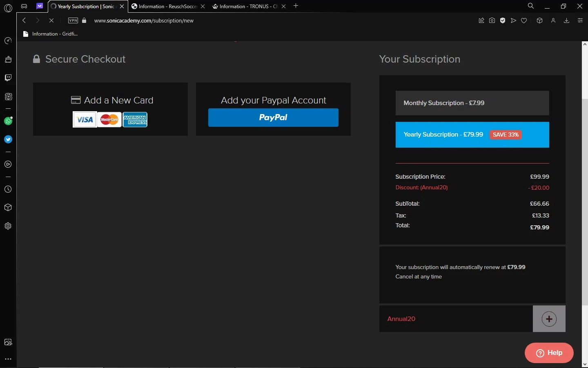Open Easy Setup sliders icon
Screen dimensions: 588x368
click(x=580, y=20)
